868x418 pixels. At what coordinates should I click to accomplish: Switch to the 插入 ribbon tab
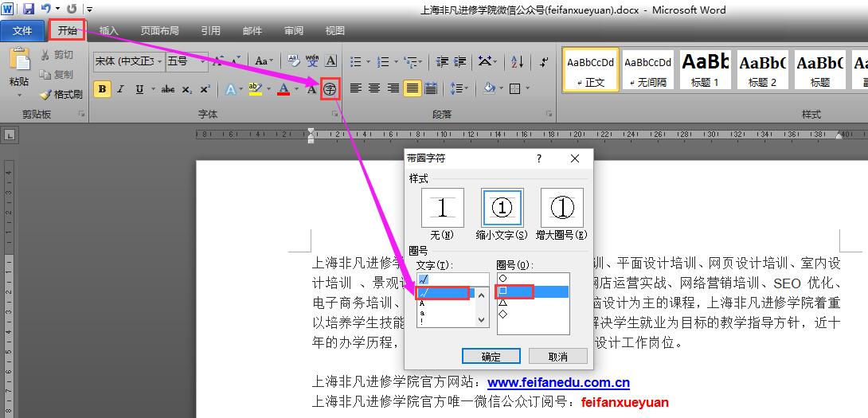click(109, 30)
